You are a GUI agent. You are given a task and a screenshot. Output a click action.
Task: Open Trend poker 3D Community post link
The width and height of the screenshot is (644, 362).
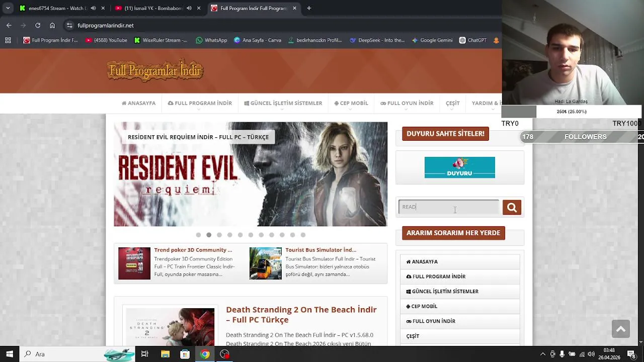(193, 250)
